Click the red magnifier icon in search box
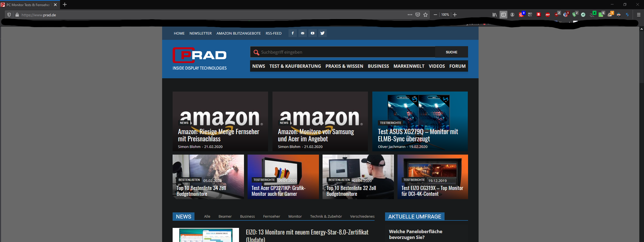This screenshot has width=644, height=242. pyautogui.click(x=256, y=52)
